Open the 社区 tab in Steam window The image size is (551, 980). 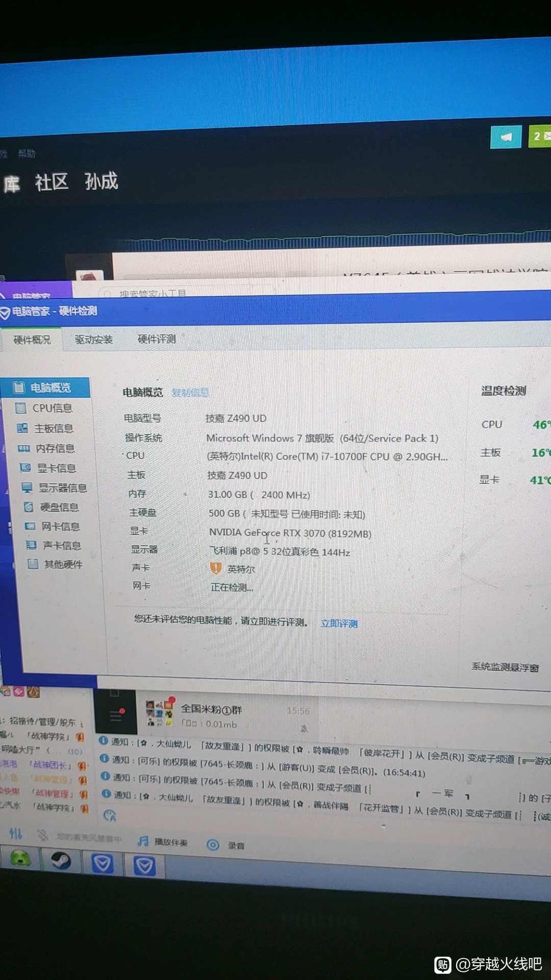tap(51, 182)
